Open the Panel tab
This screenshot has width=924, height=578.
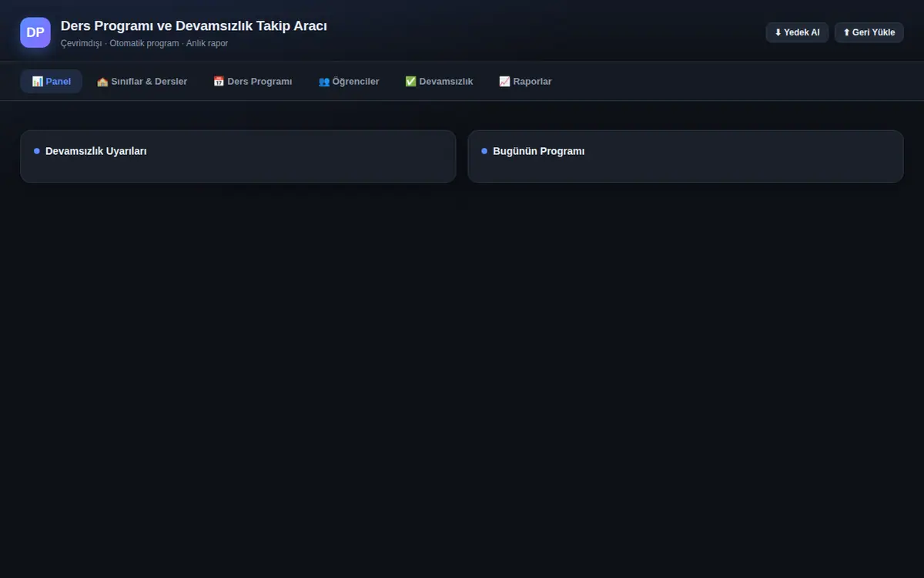51,81
